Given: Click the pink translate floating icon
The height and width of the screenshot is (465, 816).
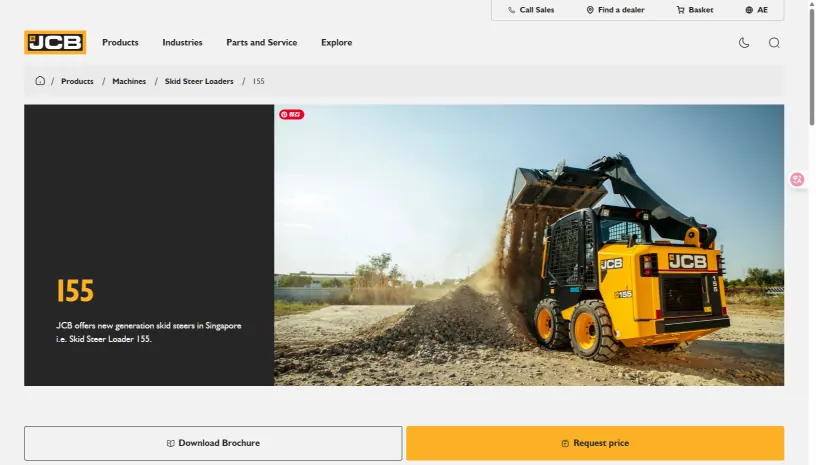Looking at the screenshot, I should tap(797, 179).
